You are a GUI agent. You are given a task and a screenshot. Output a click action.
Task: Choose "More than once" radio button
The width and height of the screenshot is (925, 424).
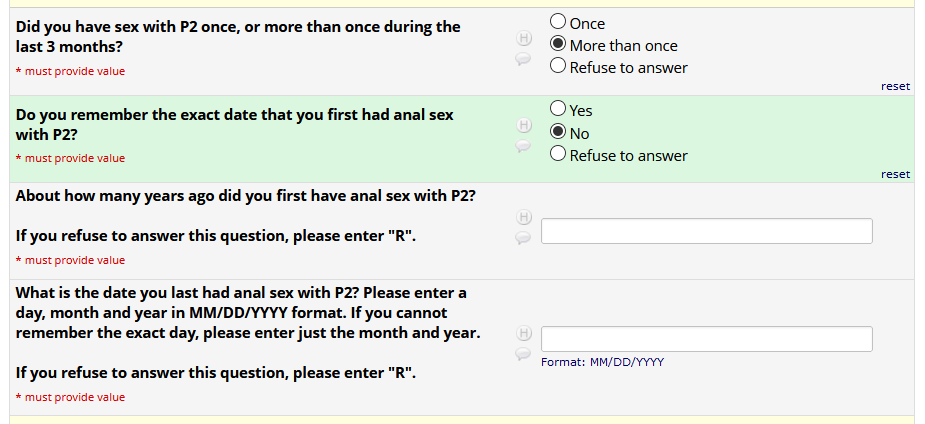[559, 44]
